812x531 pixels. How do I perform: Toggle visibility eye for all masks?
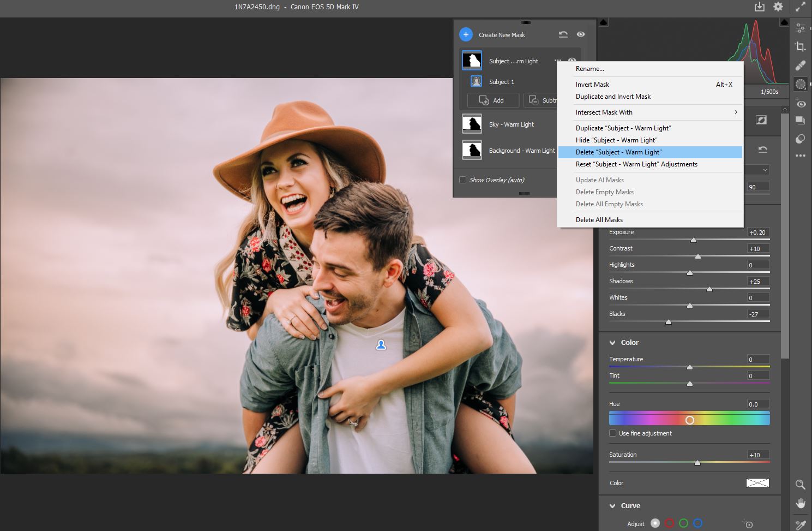pyautogui.click(x=581, y=34)
